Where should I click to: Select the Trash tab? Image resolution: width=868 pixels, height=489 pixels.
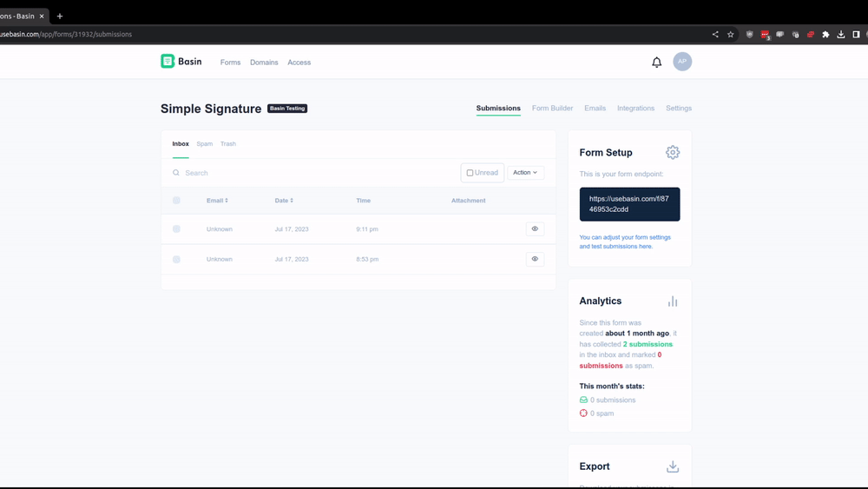[x=228, y=144]
